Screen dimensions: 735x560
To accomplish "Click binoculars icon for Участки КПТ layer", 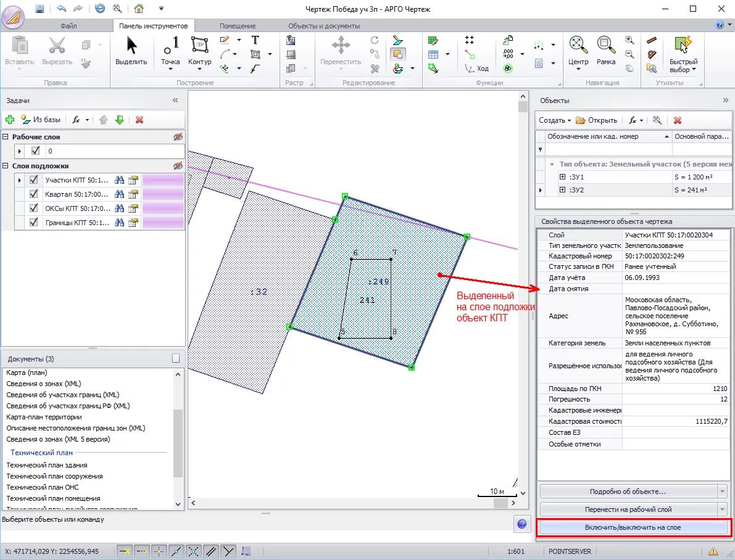I will (x=120, y=180).
